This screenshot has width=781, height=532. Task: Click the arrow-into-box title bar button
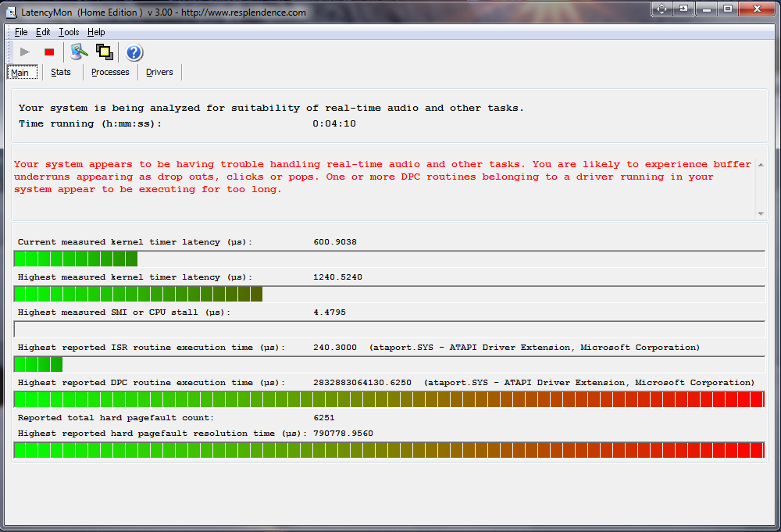683,9
